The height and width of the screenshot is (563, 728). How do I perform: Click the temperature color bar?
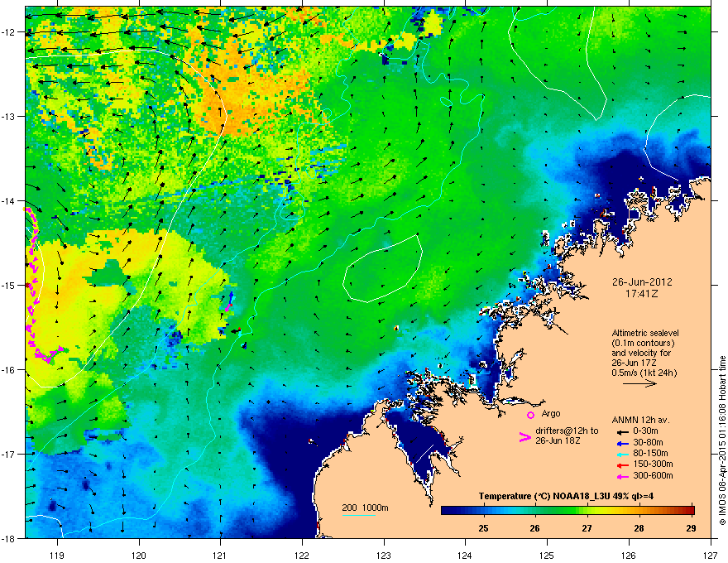click(x=568, y=511)
